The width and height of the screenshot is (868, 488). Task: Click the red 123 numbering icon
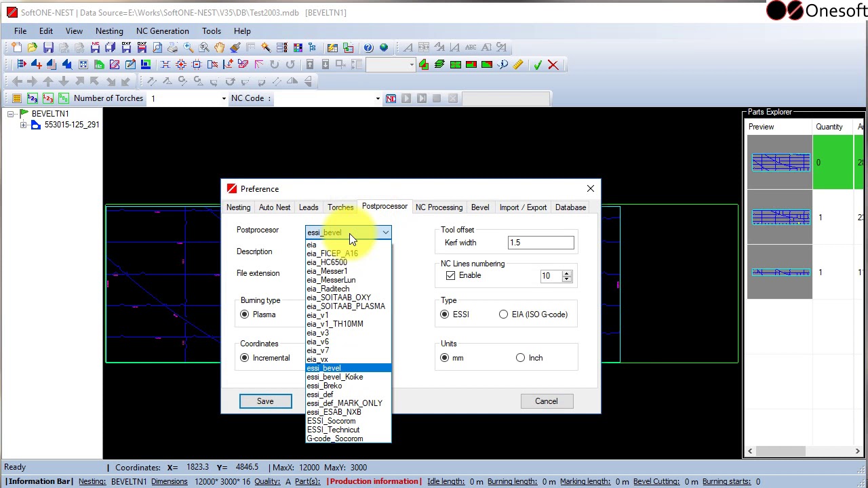[x=48, y=99]
